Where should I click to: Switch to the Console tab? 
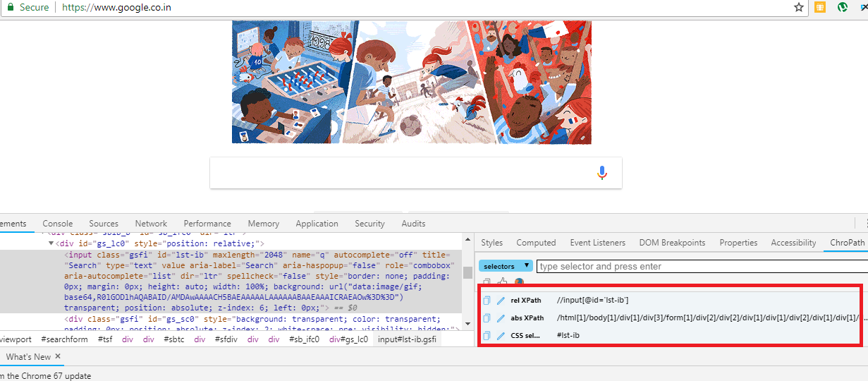(x=58, y=224)
